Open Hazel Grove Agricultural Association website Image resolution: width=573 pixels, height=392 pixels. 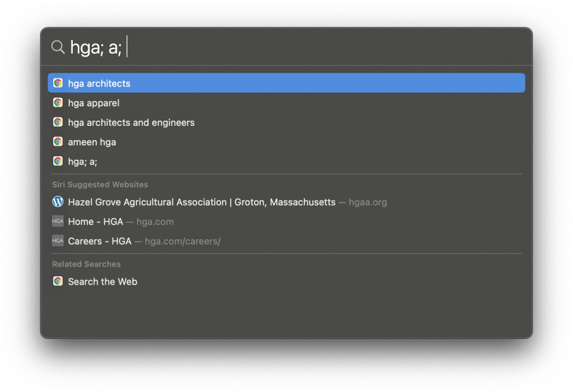click(286, 202)
